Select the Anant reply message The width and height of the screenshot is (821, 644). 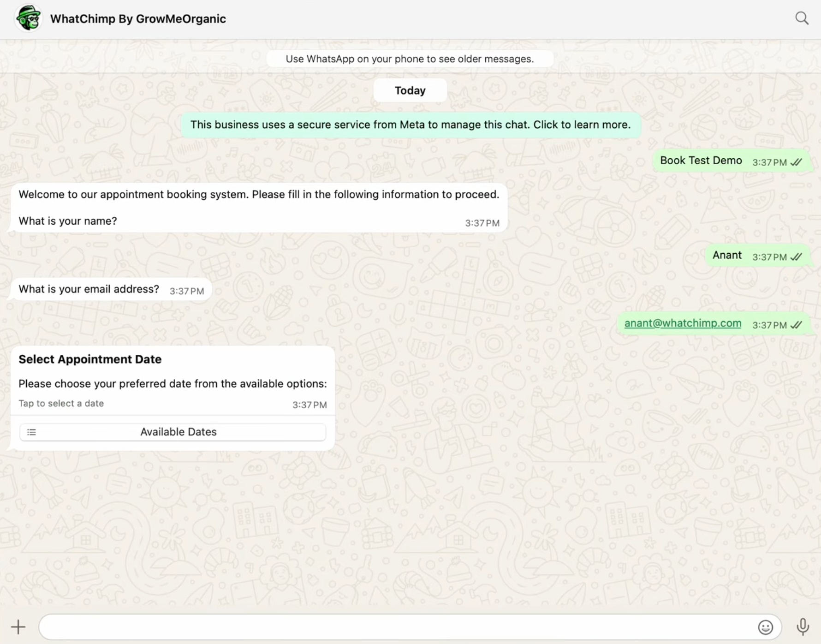click(758, 256)
